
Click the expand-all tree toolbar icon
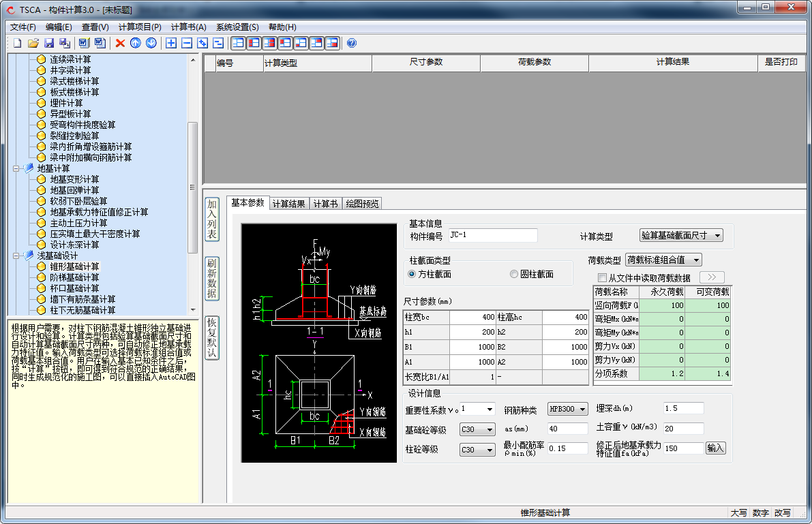[203, 43]
